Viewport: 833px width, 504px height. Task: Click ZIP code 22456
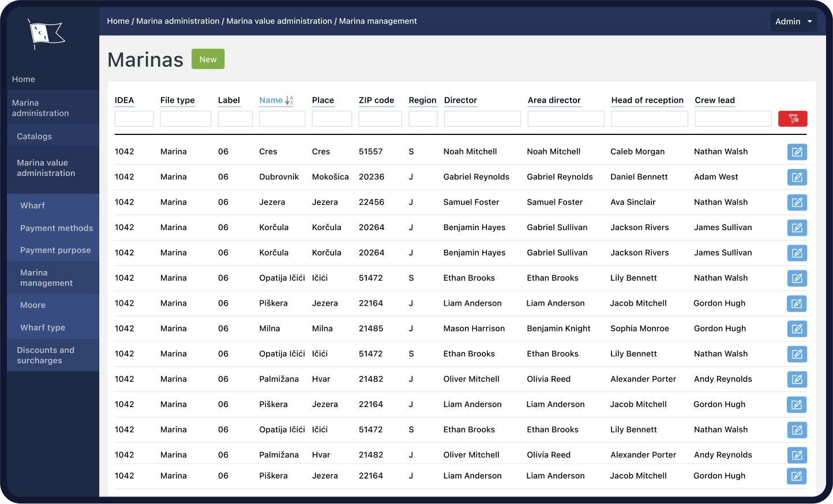pyautogui.click(x=372, y=202)
